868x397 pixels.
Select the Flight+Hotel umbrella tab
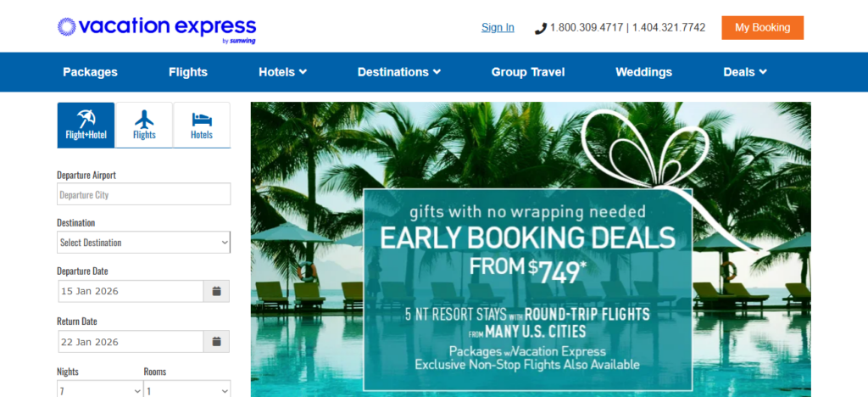[86, 126]
